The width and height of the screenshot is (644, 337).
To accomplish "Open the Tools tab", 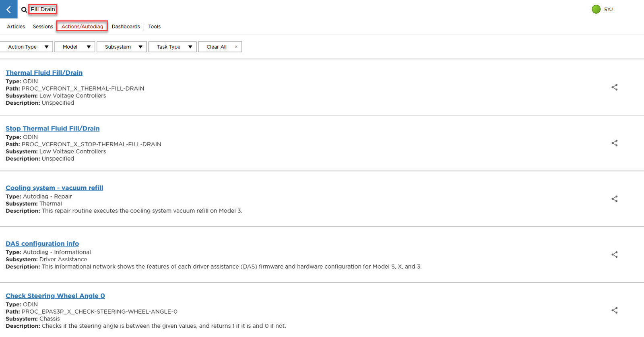I will click(x=154, y=27).
